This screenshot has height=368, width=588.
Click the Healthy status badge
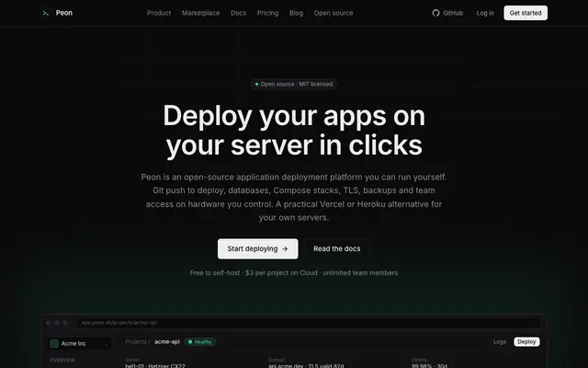tap(200, 341)
